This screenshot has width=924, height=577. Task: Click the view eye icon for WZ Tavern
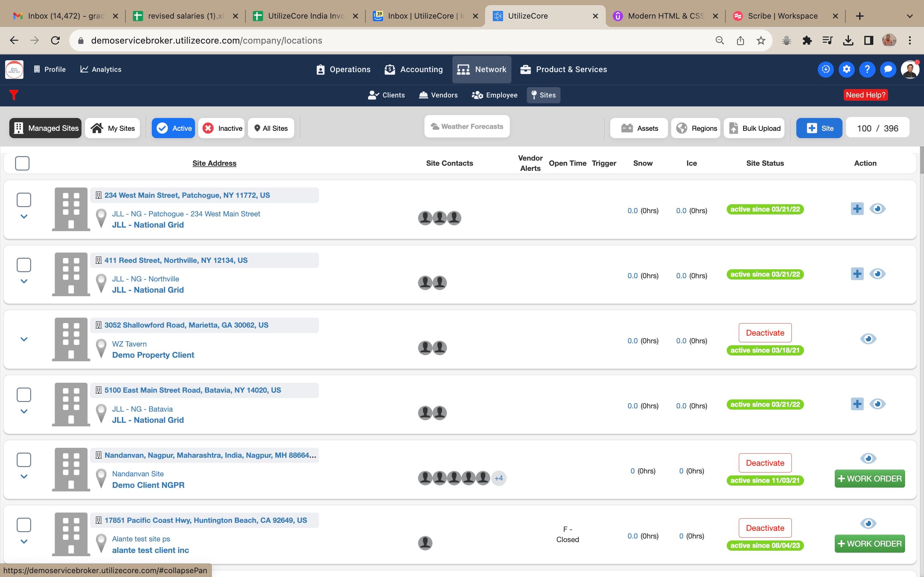click(x=868, y=339)
